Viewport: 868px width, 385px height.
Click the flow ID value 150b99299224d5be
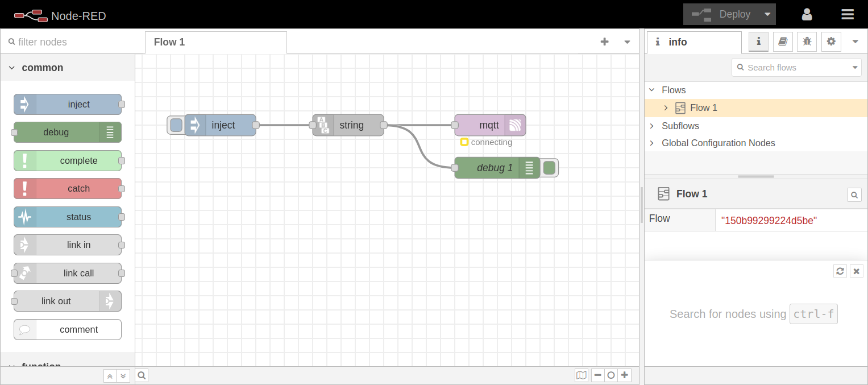click(x=769, y=221)
